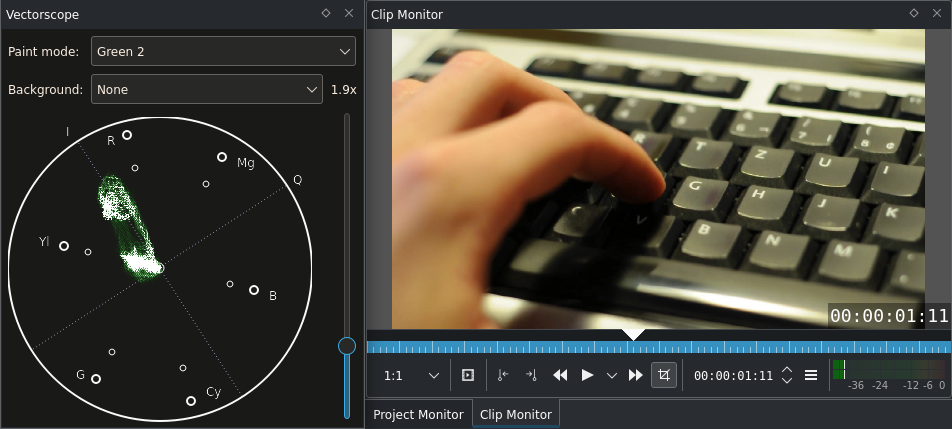Open play options arrow next to Play
Image resolution: width=952 pixels, height=429 pixels.
(x=612, y=376)
